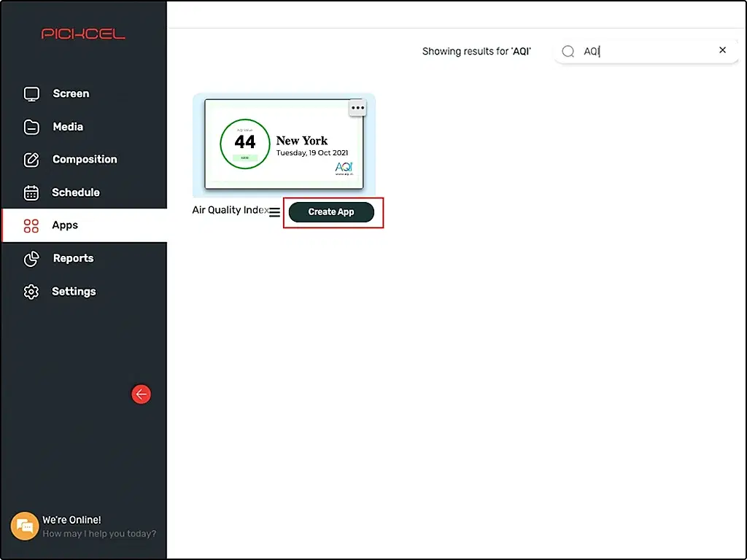Image resolution: width=747 pixels, height=560 pixels.
Task: Open the three-dot options on the AQI app card
Action: (x=357, y=107)
